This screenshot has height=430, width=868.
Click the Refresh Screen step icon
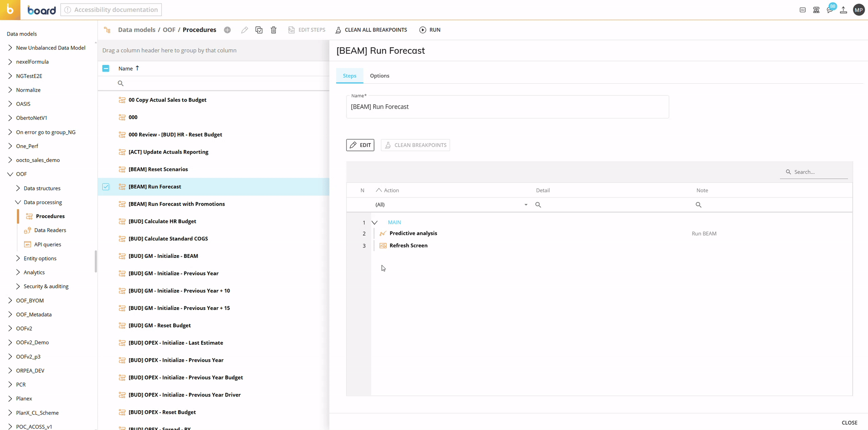(x=383, y=246)
